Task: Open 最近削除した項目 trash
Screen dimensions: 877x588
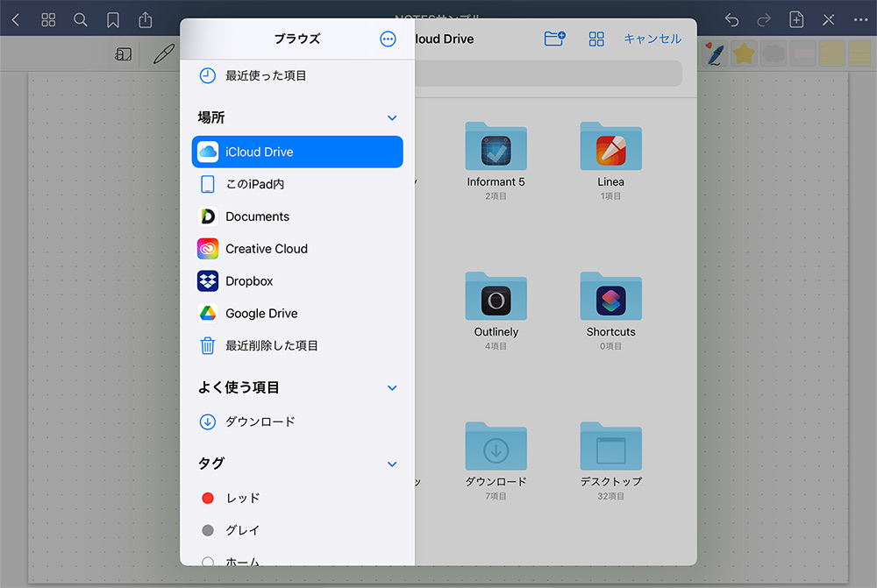Action: [x=297, y=346]
